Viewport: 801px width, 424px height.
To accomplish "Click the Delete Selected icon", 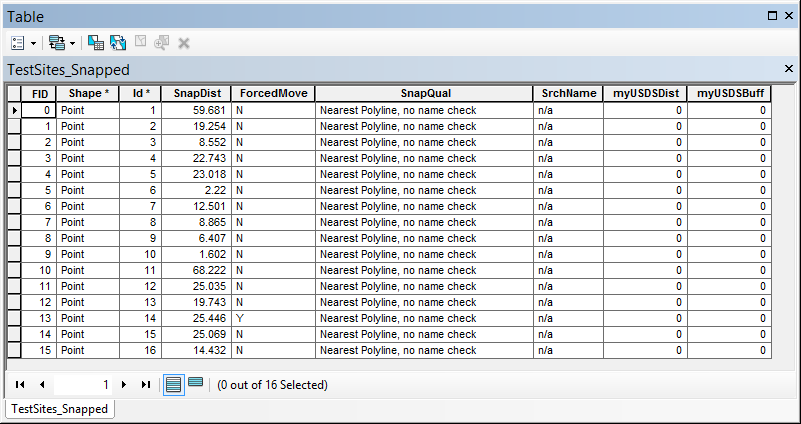I will tap(184, 43).
